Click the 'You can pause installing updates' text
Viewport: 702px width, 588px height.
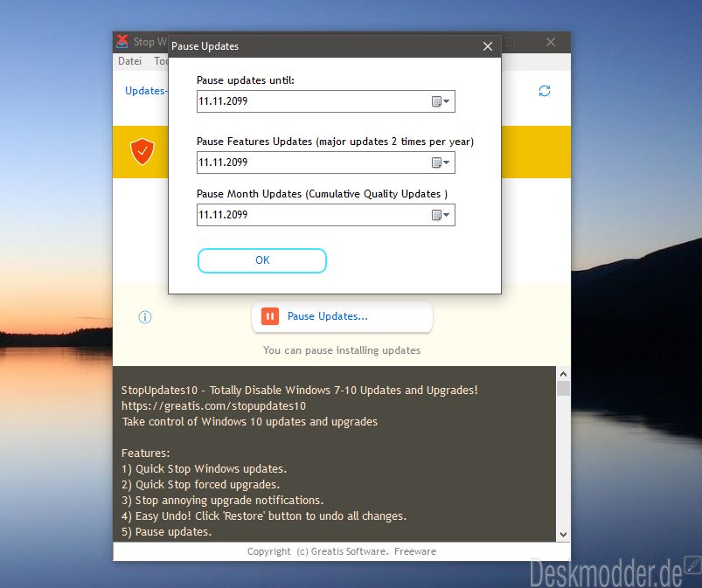pos(342,350)
